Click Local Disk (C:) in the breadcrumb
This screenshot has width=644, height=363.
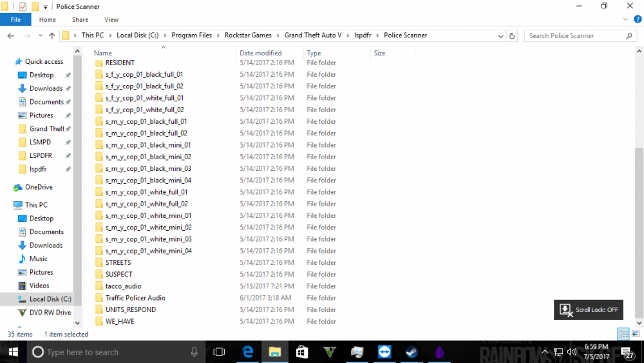tap(138, 35)
